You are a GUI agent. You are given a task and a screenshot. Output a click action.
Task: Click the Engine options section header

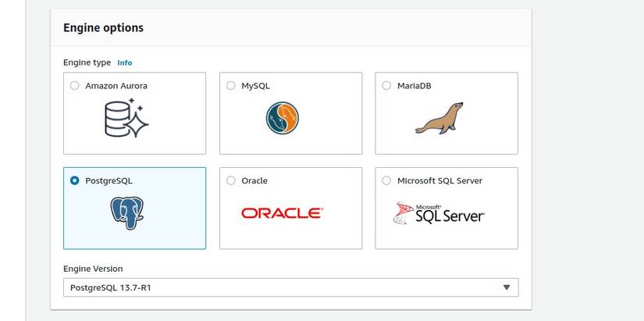(x=103, y=28)
